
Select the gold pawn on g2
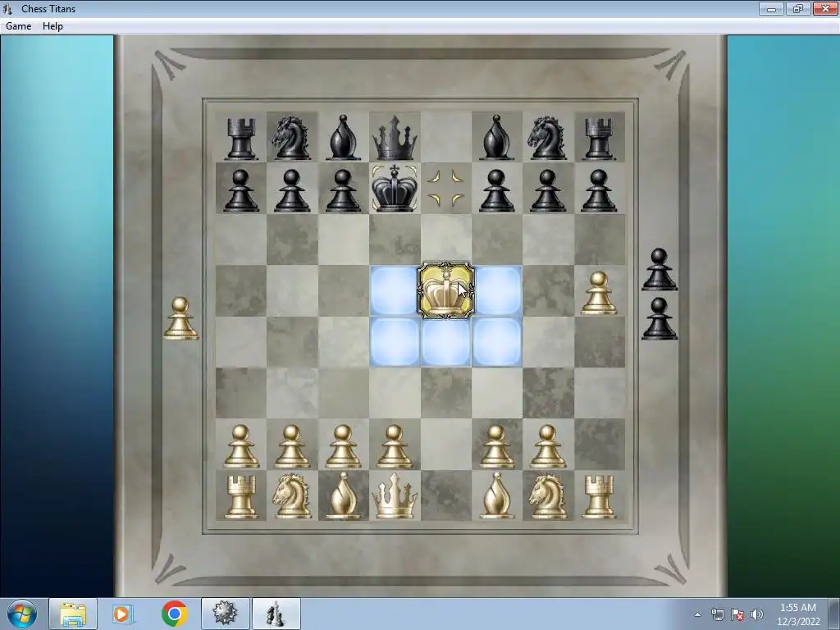(x=547, y=446)
